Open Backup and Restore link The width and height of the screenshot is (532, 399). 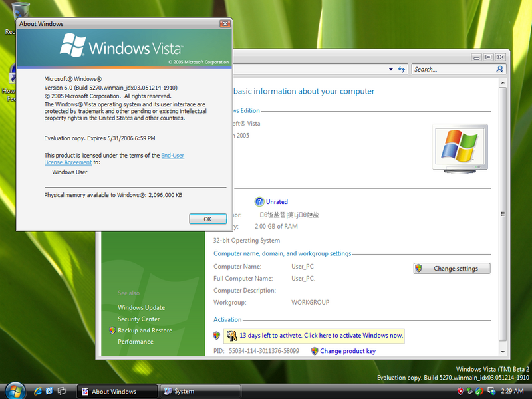point(145,331)
